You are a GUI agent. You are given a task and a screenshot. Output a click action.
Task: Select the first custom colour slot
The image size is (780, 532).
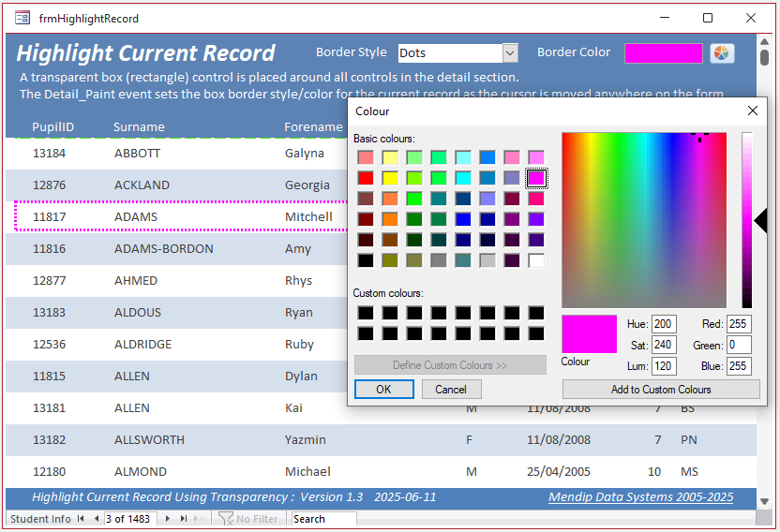click(366, 313)
